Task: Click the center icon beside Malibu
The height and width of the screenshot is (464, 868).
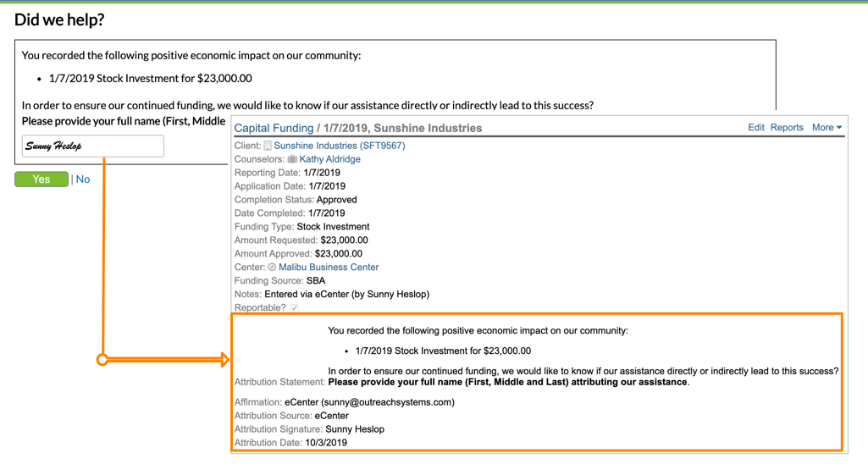Action: [272, 267]
